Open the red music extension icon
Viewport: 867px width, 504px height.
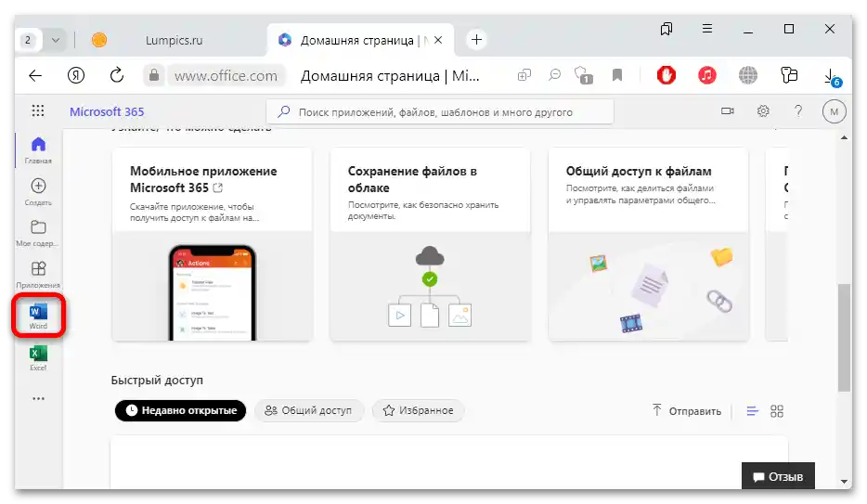[707, 75]
